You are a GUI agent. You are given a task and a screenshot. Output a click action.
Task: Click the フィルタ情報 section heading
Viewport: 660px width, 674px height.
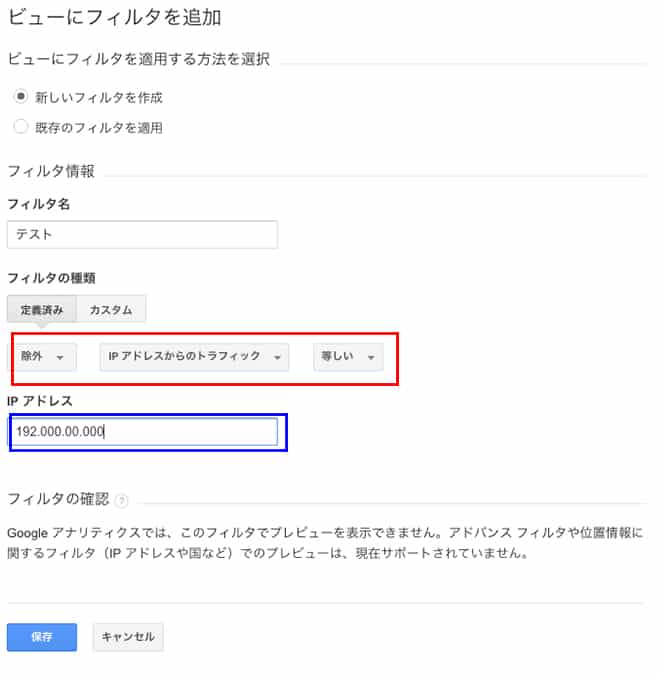coord(51,171)
